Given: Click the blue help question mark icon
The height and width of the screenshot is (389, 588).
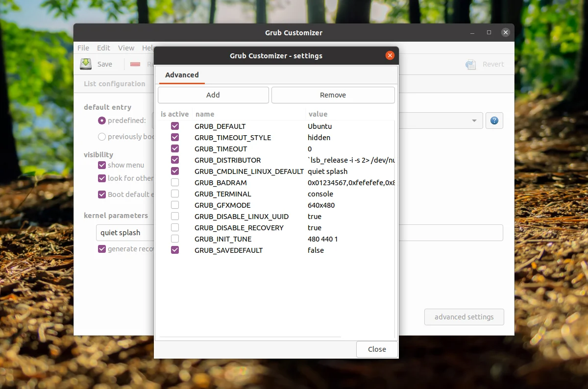Looking at the screenshot, I should (x=494, y=121).
